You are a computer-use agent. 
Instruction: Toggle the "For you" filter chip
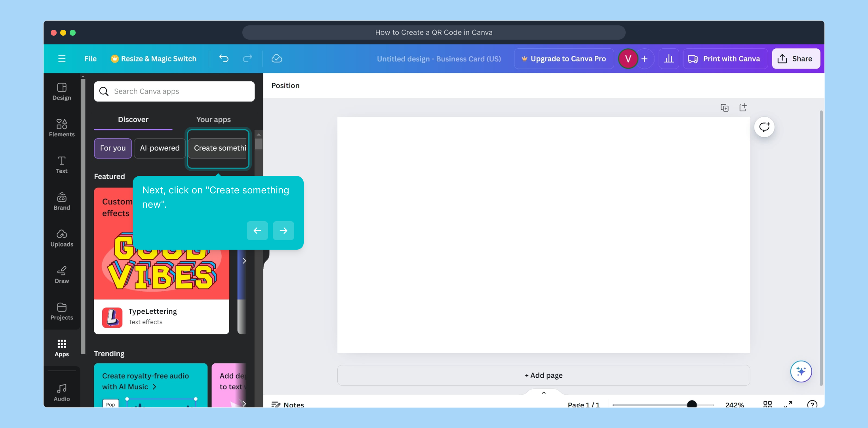(113, 148)
